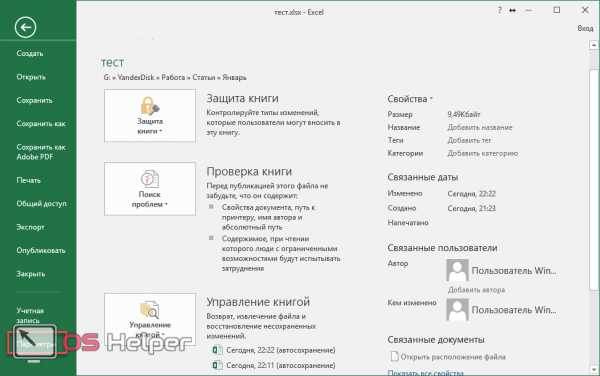This screenshot has height=376, width=600.
Task: Open the 22:11 autosave Excel file icon
Action: [217, 365]
